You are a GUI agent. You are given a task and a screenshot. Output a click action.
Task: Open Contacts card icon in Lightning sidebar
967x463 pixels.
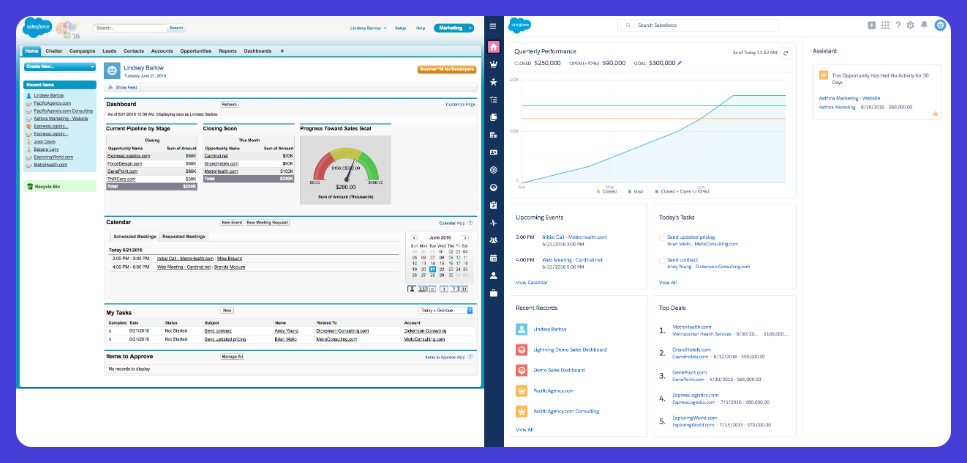(493, 152)
